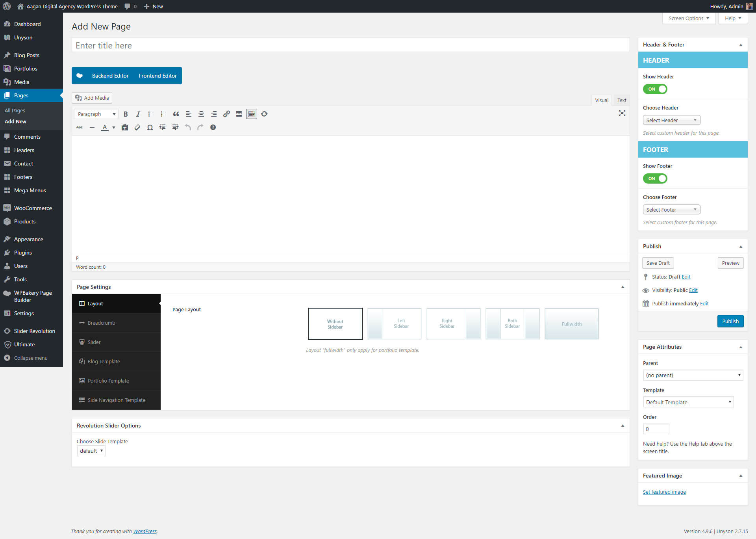This screenshot has width=756, height=539.
Task: Turn off the Show Header switch
Action: (x=655, y=89)
